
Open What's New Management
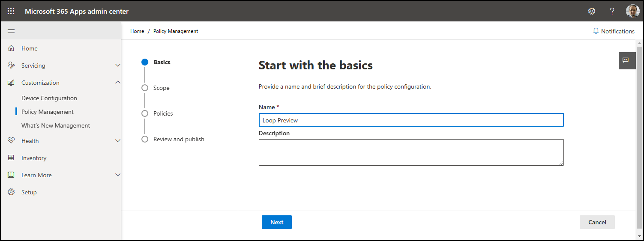56,125
